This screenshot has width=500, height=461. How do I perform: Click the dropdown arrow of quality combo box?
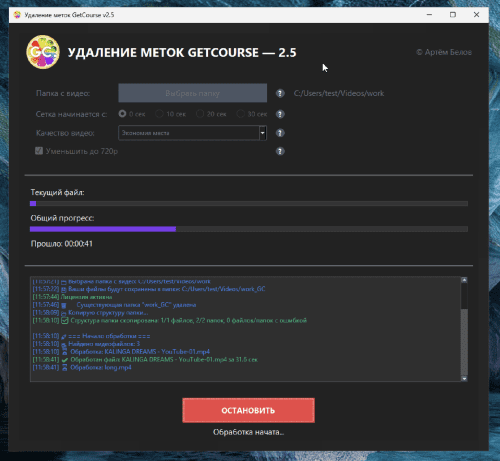[263, 133]
